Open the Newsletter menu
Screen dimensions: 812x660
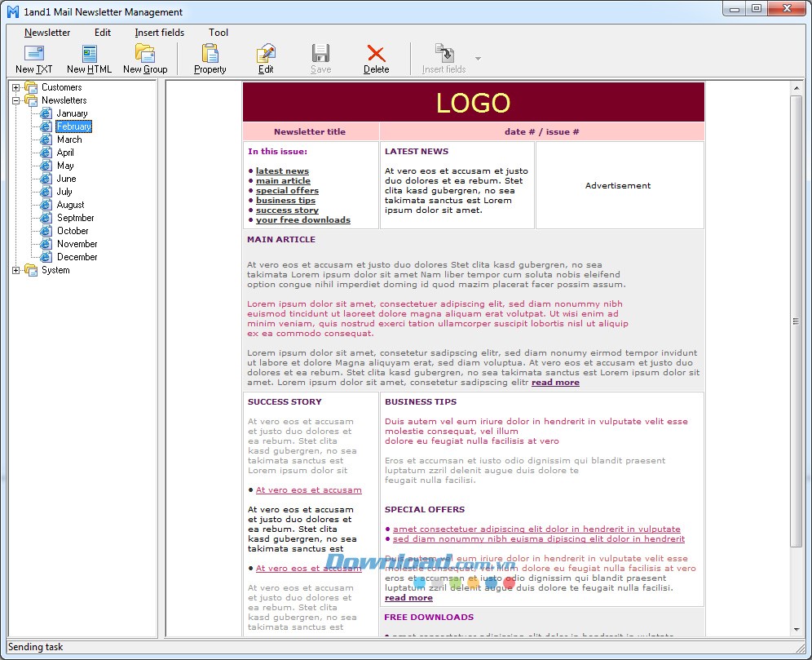[x=47, y=33]
